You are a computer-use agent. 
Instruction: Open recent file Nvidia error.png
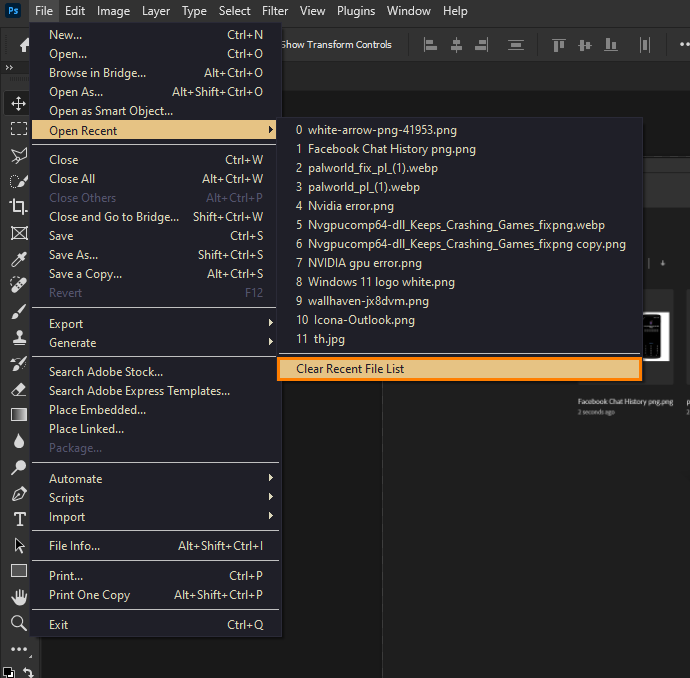pyautogui.click(x=459, y=206)
